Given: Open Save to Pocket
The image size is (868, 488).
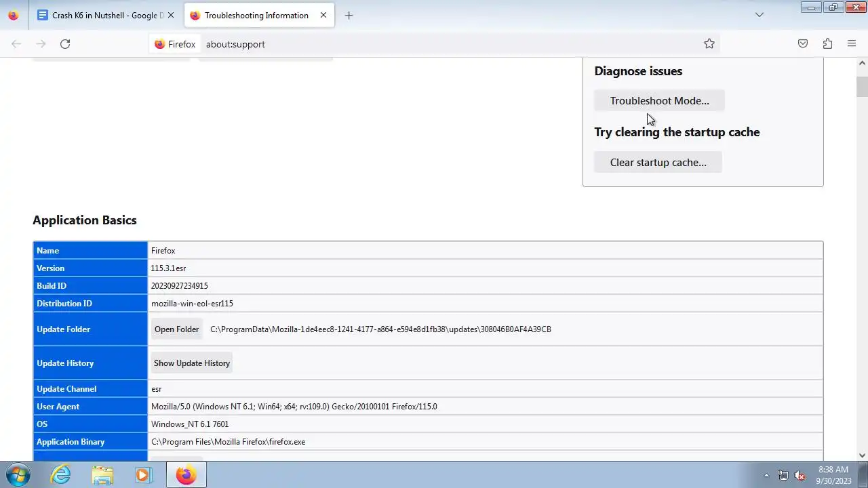Looking at the screenshot, I should pyautogui.click(x=803, y=44).
